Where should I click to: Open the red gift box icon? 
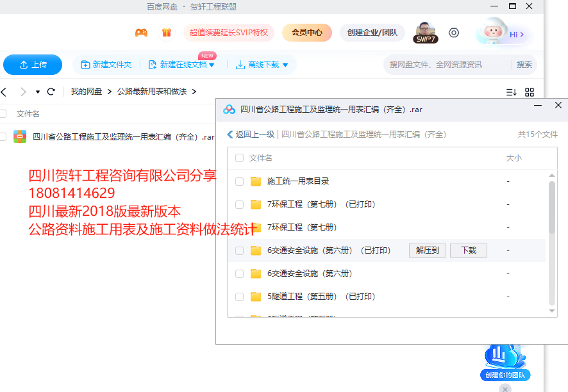click(x=167, y=33)
